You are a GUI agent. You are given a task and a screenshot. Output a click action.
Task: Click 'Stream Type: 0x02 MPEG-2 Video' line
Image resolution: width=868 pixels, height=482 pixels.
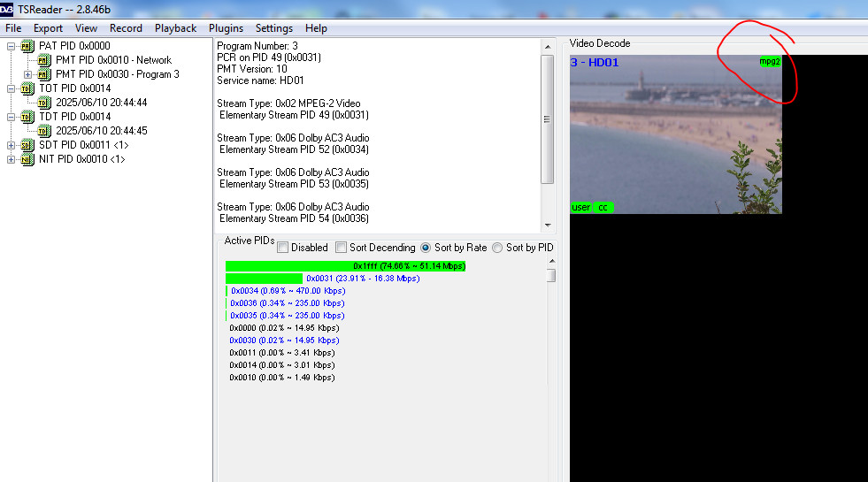pos(288,103)
